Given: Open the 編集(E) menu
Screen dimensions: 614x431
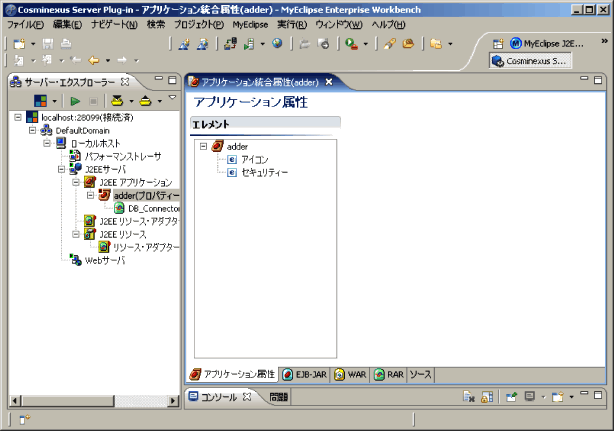Looking at the screenshot, I should [67, 25].
